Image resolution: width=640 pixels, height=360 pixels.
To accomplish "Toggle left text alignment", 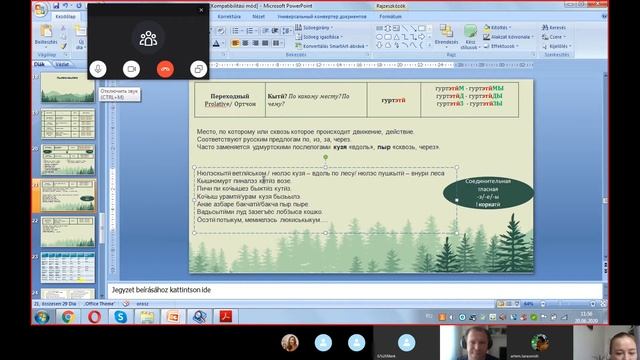I will [x=236, y=43].
